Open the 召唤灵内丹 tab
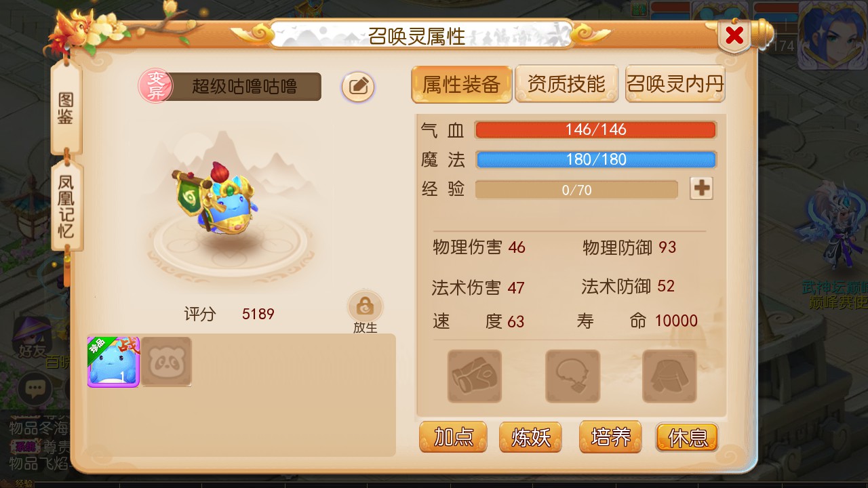The height and width of the screenshot is (488, 868). (675, 84)
